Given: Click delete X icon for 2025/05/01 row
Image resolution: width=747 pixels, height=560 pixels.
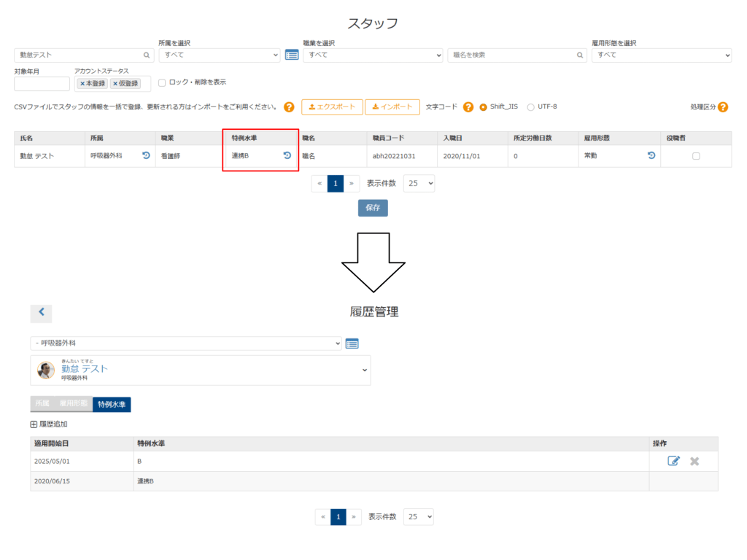Looking at the screenshot, I should coord(694,461).
